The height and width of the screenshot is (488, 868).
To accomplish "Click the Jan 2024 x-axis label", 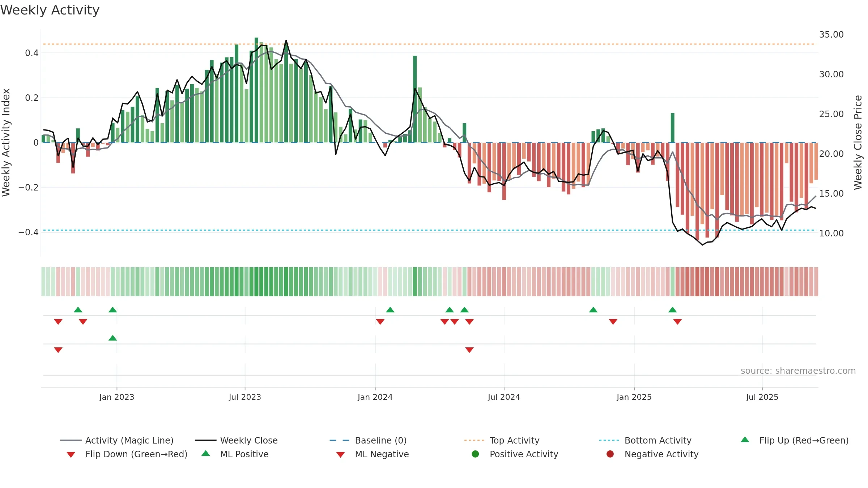I will [375, 397].
